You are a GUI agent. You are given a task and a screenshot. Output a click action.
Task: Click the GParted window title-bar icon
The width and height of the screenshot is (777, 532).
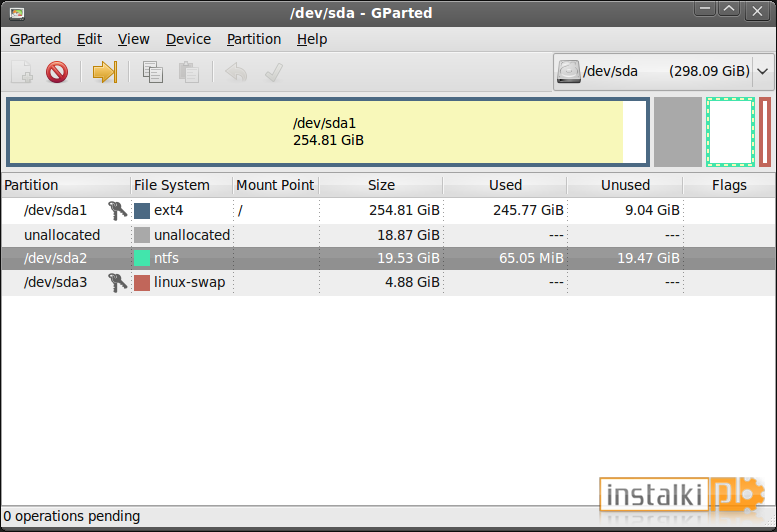point(17,13)
